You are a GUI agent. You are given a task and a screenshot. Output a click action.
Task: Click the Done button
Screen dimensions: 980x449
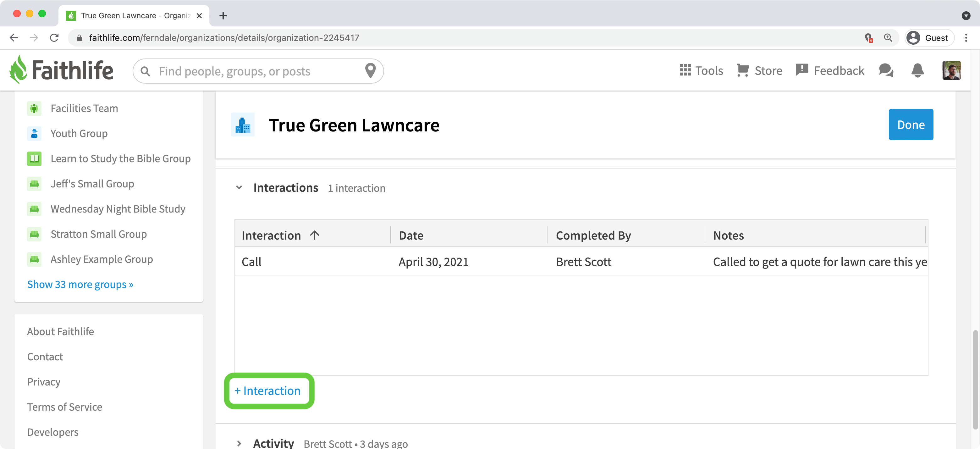[x=911, y=125]
